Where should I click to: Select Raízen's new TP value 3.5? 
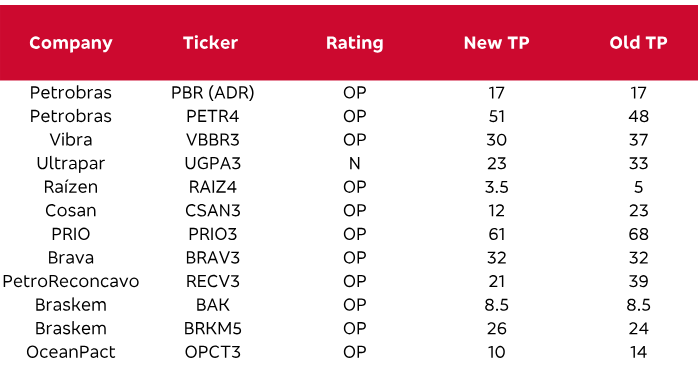click(x=496, y=187)
